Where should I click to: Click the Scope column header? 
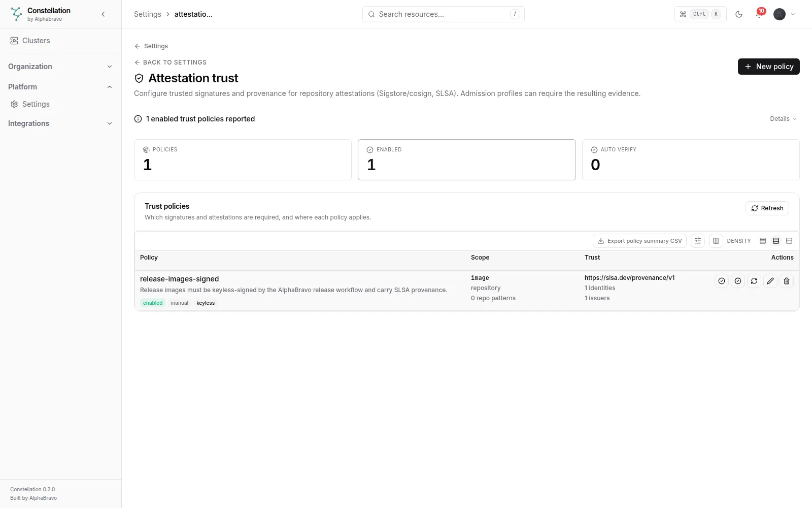[x=480, y=258]
